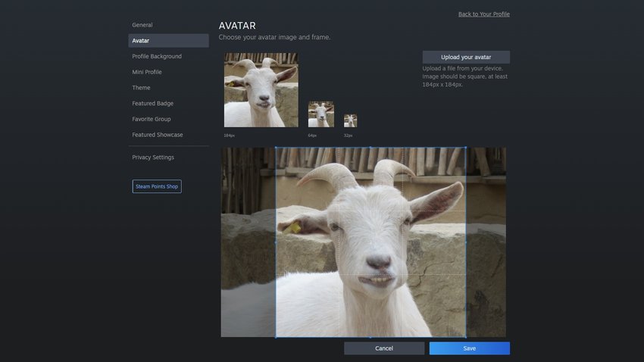This screenshot has height=362, width=644.
Task: Click Back to Your Profile link
Action: 484,14
